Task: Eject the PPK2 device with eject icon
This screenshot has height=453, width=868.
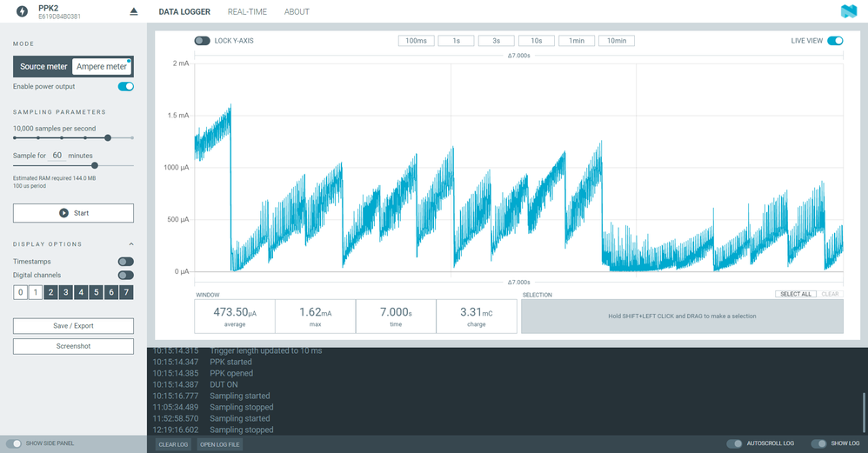Action: pyautogui.click(x=133, y=11)
